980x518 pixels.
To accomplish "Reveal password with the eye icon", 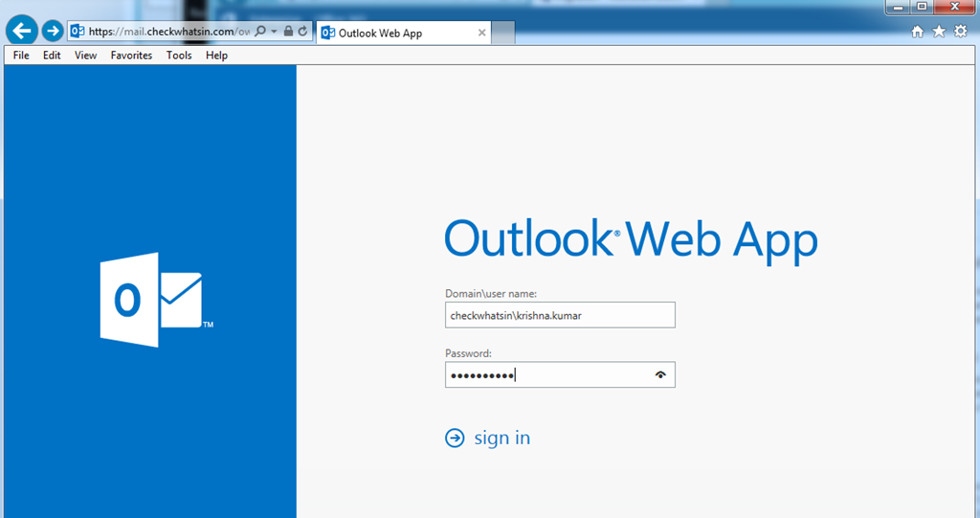I will coord(660,374).
